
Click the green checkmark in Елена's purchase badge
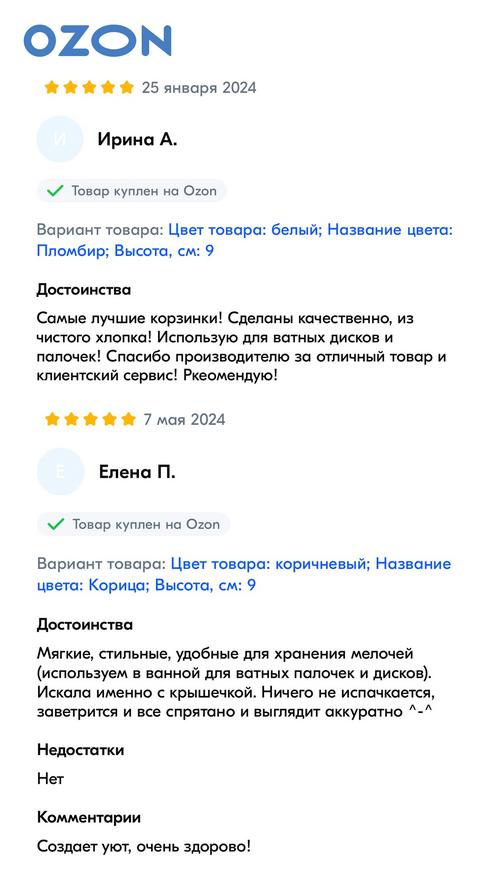(56, 524)
